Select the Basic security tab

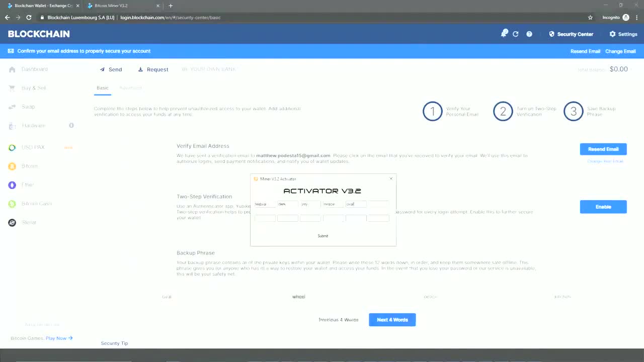coord(103,88)
